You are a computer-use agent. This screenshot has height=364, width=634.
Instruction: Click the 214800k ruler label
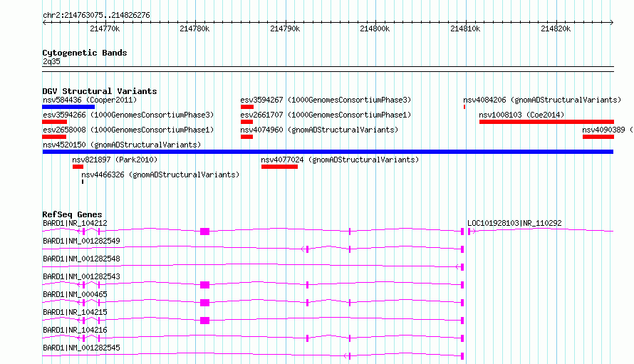pyautogui.click(x=375, y=28)
